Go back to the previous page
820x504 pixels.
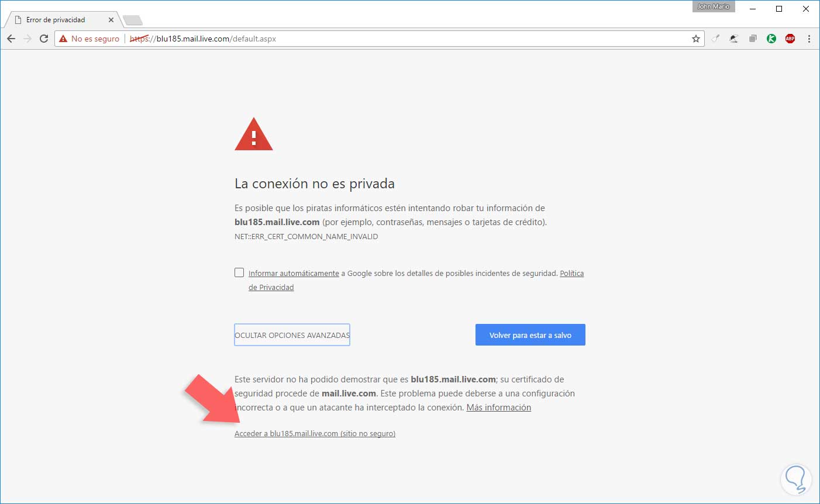coord(11,39)
